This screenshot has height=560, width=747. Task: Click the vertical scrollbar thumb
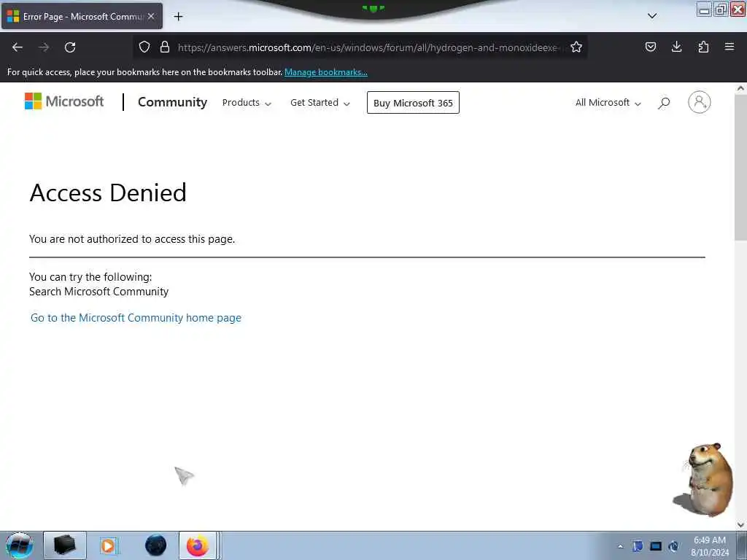pos(740,167)
